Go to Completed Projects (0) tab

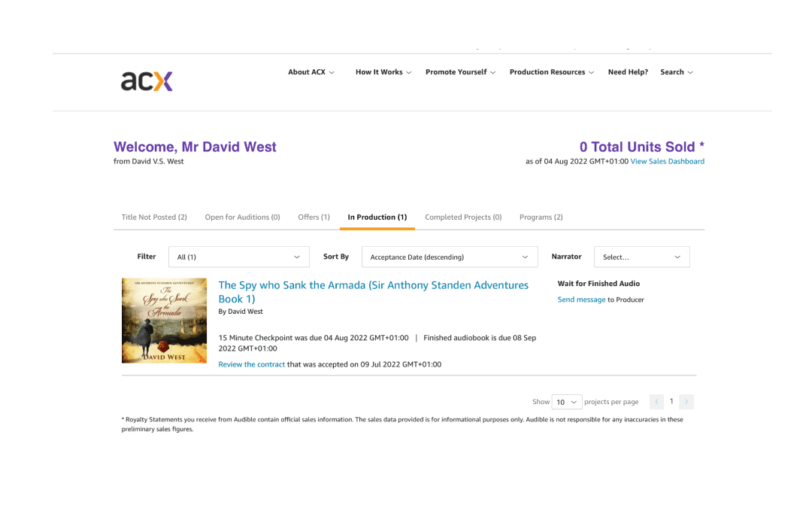click(463, 217)
